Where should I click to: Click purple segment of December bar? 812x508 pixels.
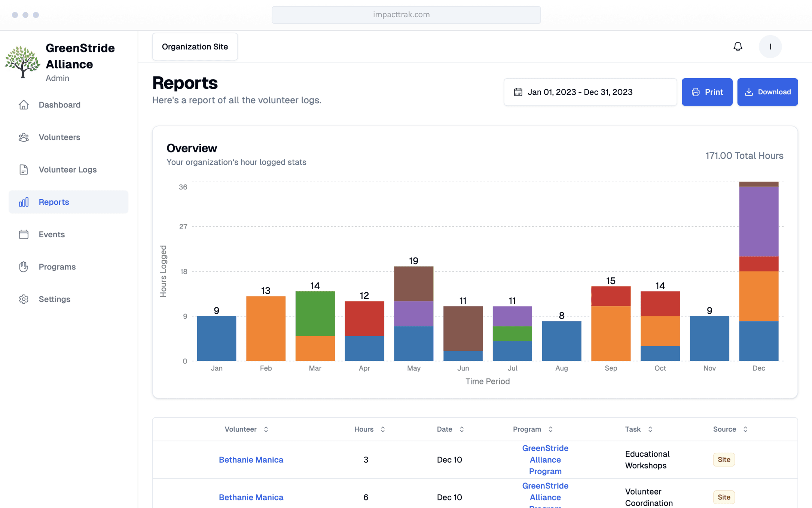click(x=758, y=222)
